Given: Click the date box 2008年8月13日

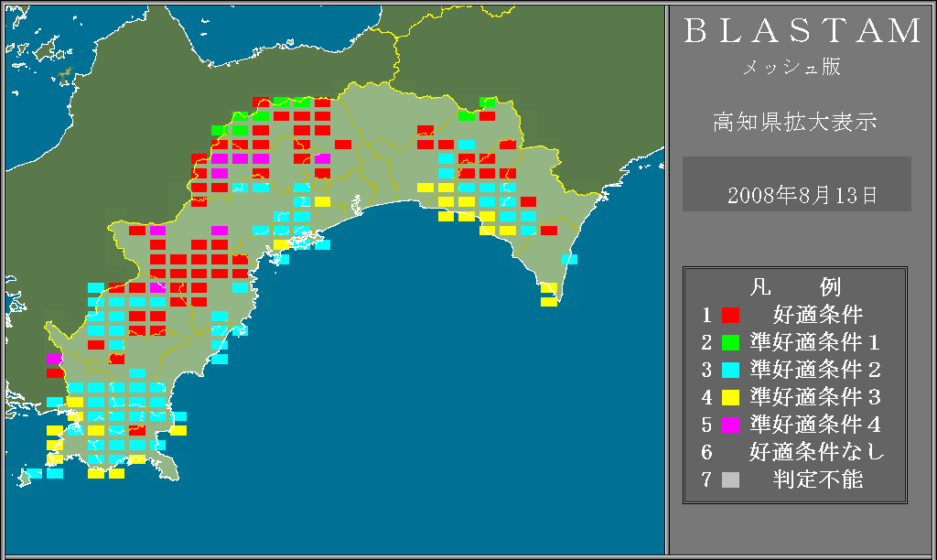Looking at the screenshot, I should [797, 184].
